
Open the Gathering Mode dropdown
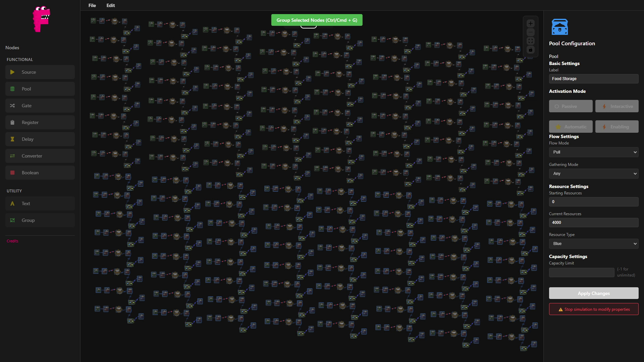(593, 173)
